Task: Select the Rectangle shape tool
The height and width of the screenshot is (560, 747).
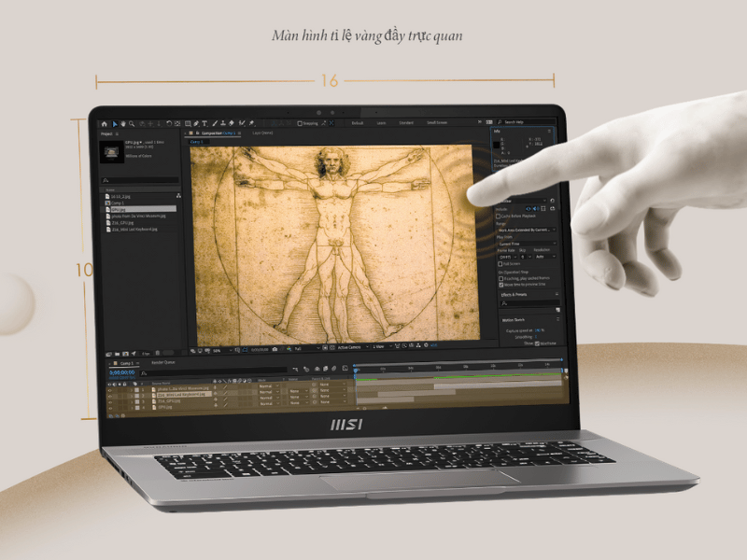Action: click(x=188, y=124)
